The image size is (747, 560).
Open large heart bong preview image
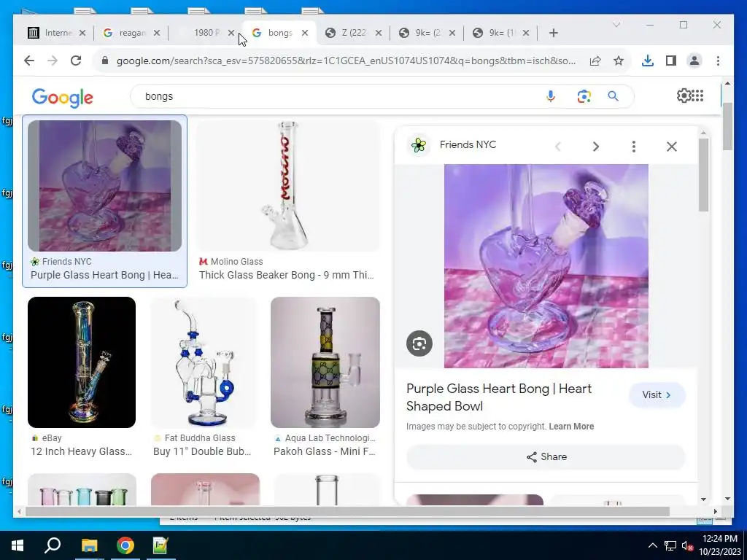click(546, 265)
